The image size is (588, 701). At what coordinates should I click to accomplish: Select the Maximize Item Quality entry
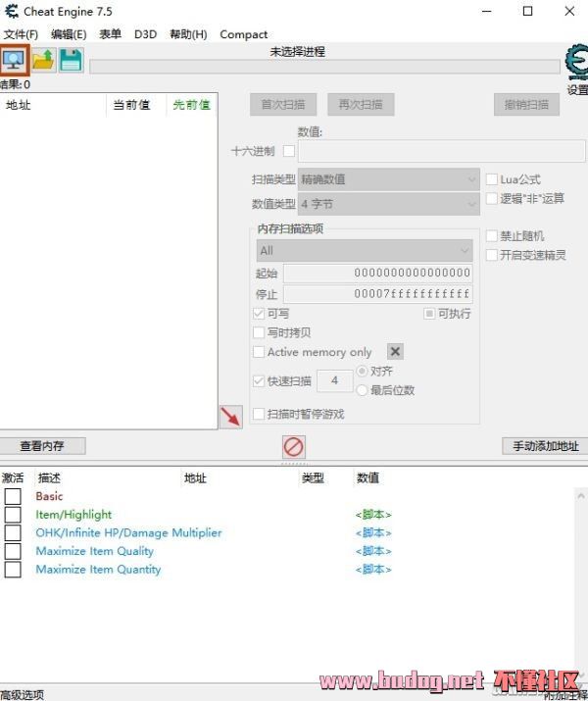pos(95,551)
